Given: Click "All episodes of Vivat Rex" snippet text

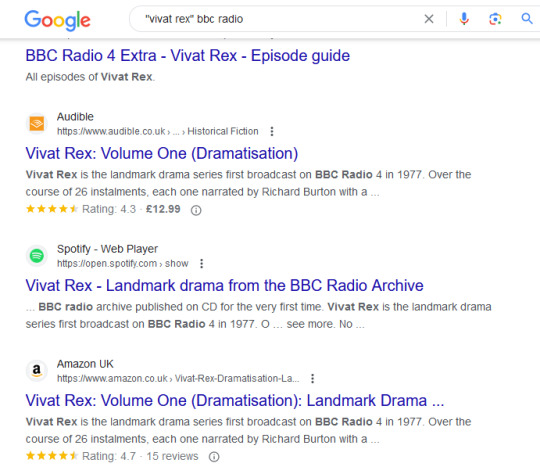Looking at the screenshot, I should [x=90, y=76].
